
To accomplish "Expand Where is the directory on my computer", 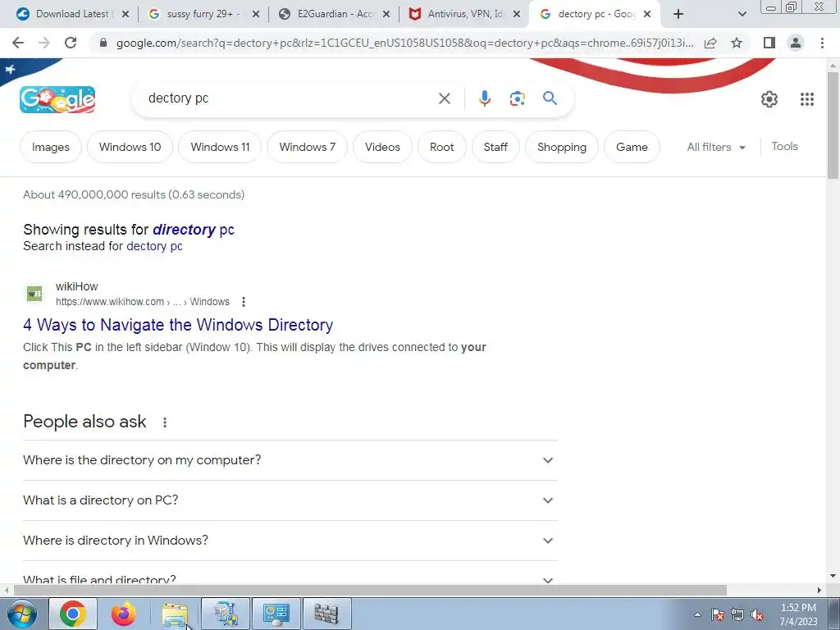I will click(290, 460).
